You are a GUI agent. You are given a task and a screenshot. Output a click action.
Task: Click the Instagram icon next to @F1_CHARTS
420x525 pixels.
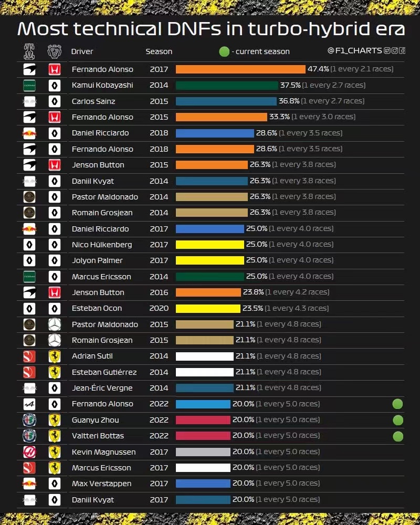point(395,50)
